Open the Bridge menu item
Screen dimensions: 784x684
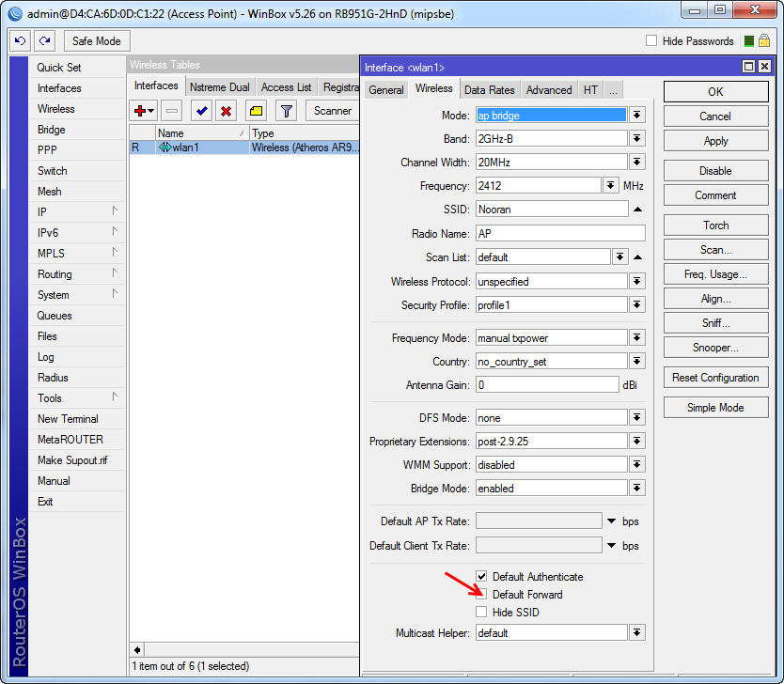click(x=76, y=130)
